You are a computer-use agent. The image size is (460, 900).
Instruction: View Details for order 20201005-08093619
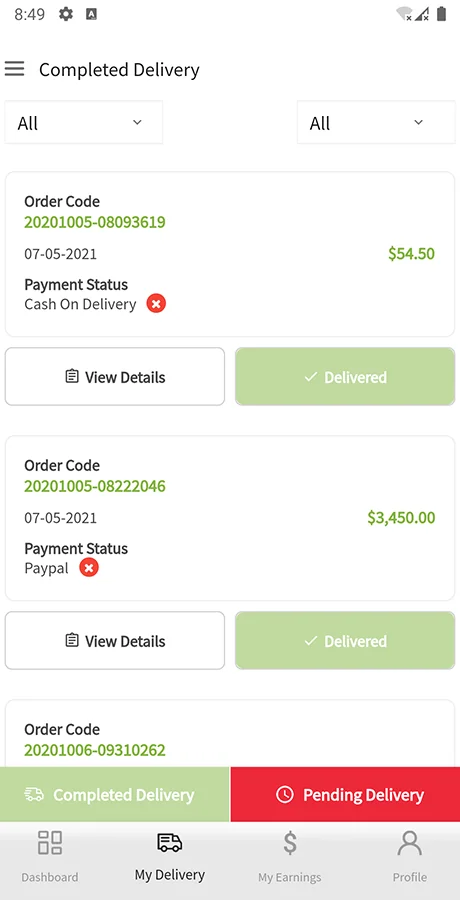pos(115,377)
